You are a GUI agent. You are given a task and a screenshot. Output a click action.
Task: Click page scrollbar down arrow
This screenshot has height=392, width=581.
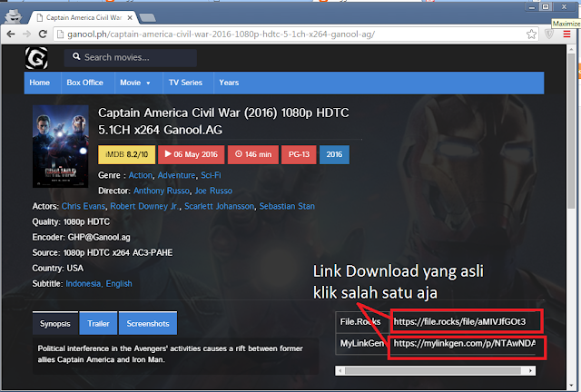tap(571, 386)
